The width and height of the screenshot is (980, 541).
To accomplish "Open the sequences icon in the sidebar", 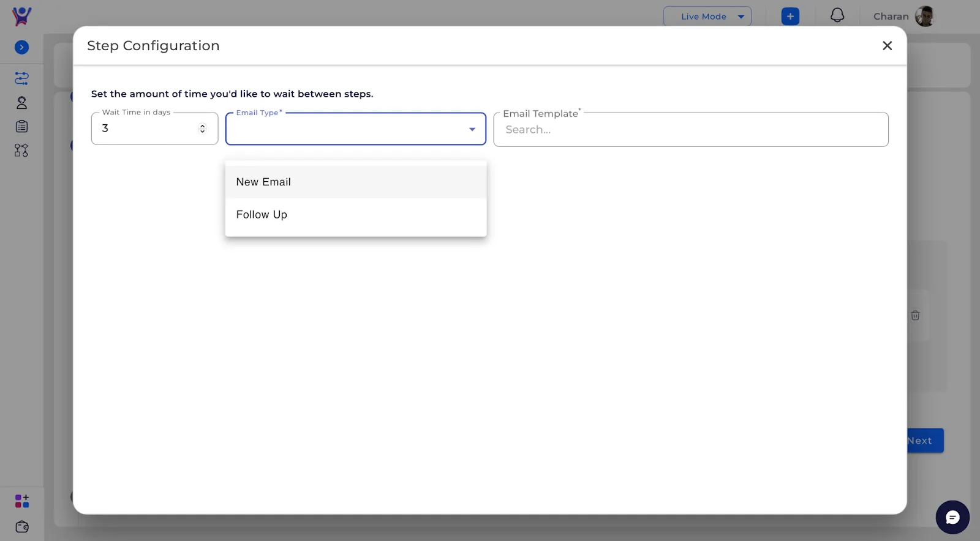I will pyautogui.click(x=21, y=78).
